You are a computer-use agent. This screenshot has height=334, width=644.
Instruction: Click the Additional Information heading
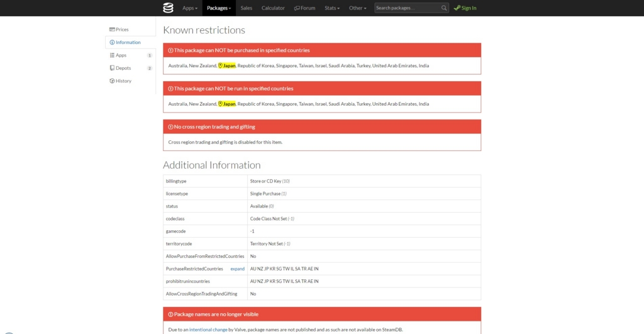(x=211, y=165)
